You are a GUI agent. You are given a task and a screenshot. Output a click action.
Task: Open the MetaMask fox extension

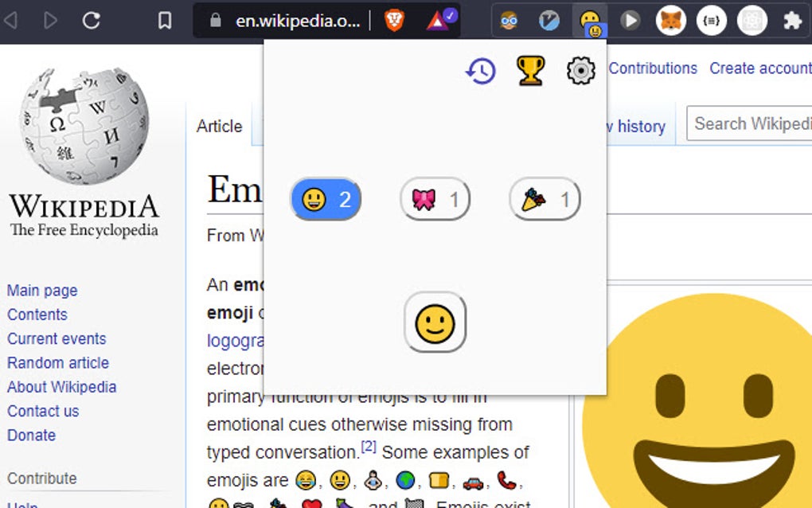pyautogui.click(x=671, y=21)
